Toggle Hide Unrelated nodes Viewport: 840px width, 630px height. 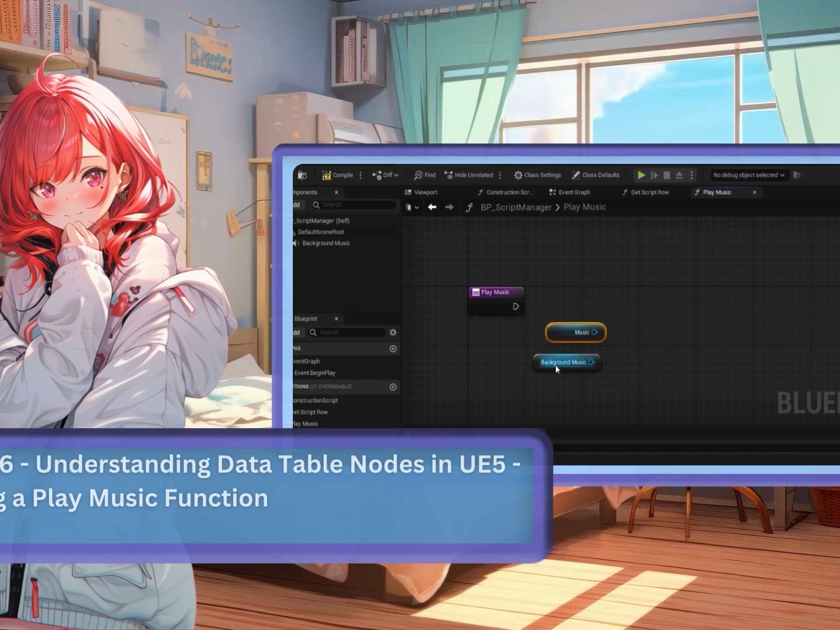pyautogui.click(x=468, y=175)
